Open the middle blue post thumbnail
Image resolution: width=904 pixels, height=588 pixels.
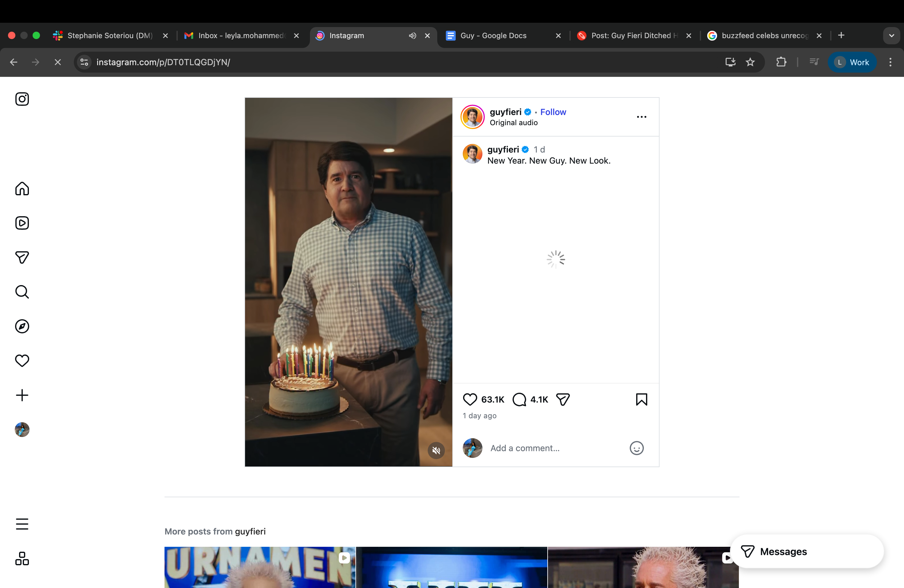click(x=452, y=567)
